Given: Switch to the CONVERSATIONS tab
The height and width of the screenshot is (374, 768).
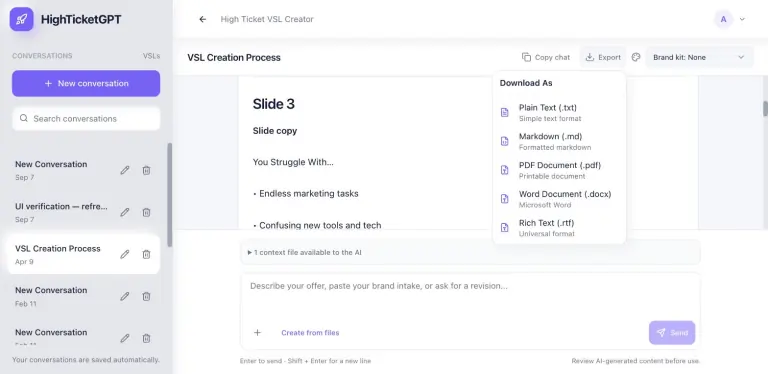Looking at the screenshot, I should tap(42, 56).
